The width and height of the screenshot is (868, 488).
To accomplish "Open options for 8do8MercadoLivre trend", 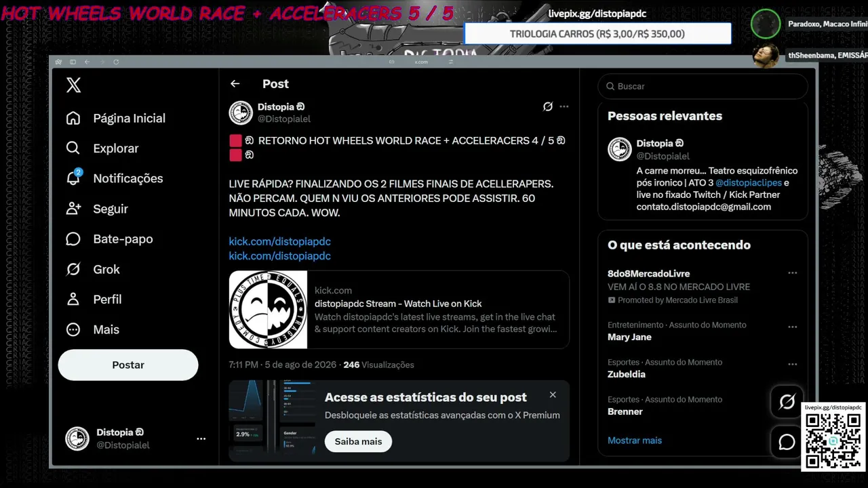I will pos(792,273).
